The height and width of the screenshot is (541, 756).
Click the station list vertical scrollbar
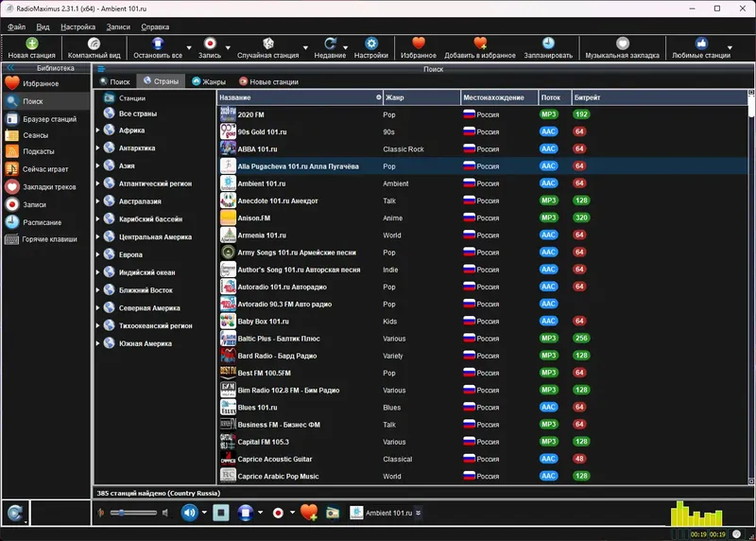[x=750, y=288]
